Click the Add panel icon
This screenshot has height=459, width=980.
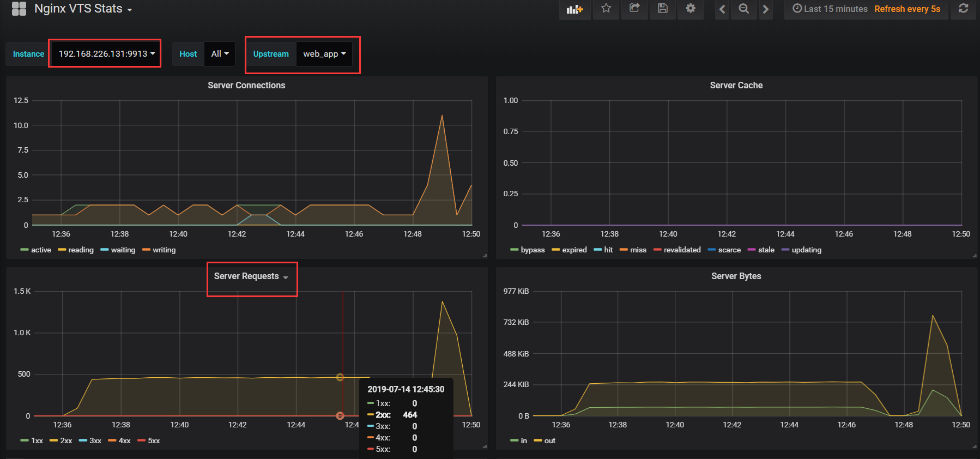tap(574, 9)
